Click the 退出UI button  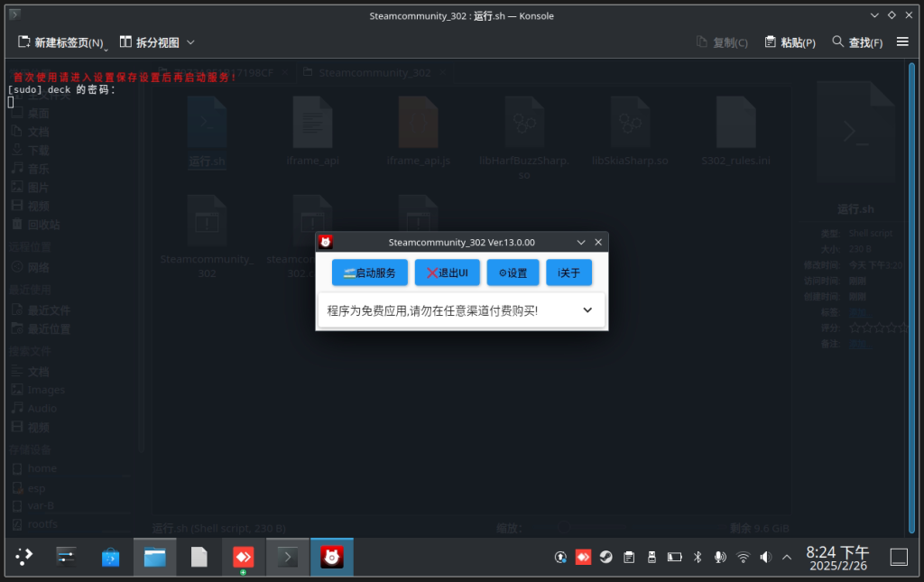click(x=448, y=273)
